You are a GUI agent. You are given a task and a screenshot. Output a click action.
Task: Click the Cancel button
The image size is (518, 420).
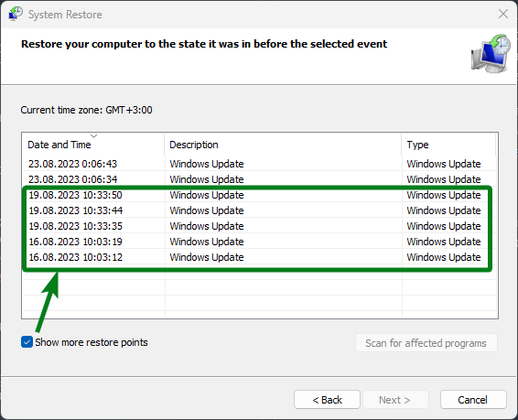tap(473, 400)
